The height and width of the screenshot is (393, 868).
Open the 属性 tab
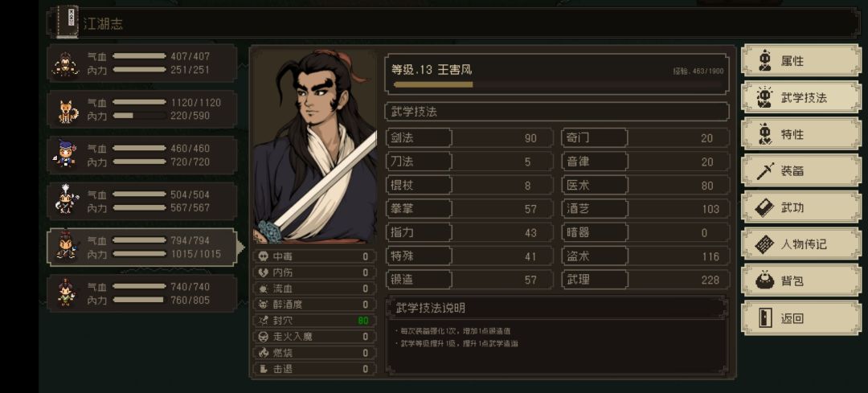coord(801,61)
